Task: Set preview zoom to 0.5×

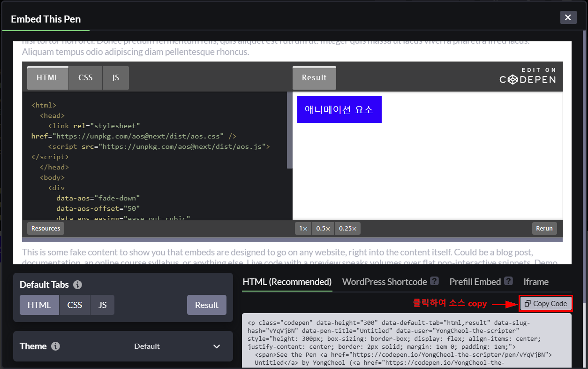Action: (323, 229)
